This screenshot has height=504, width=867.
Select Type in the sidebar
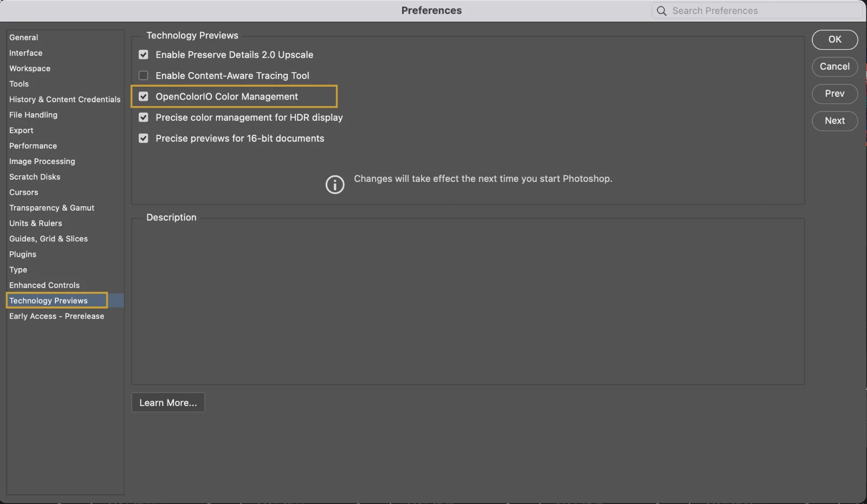(18, 270)
